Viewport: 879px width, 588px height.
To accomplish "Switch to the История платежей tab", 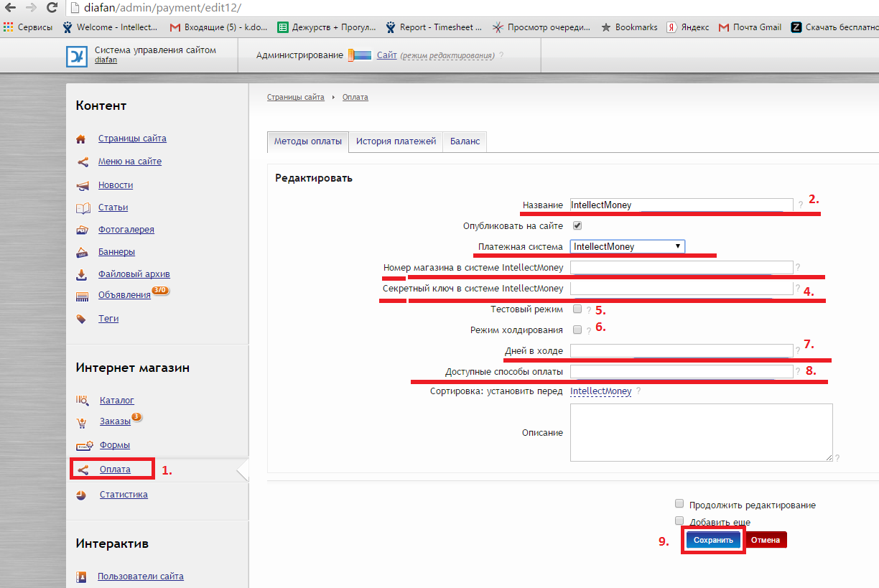I will click(x=396, y=142).
